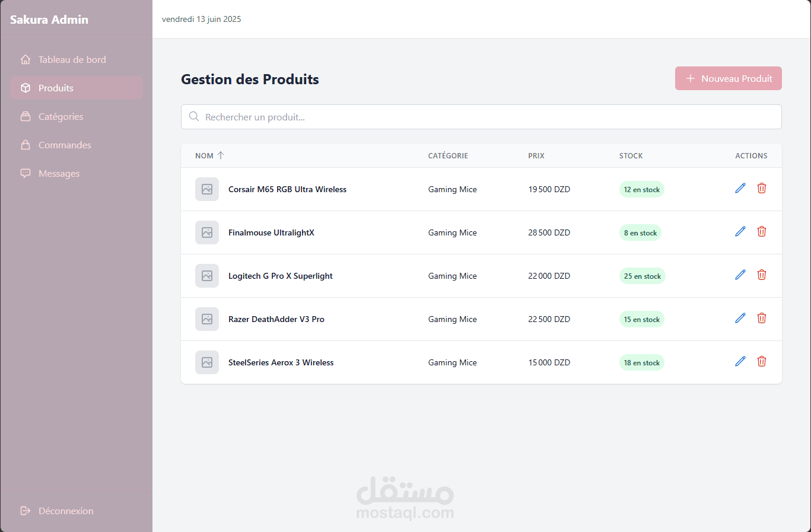The width and height of the screenshot is (811, 532).
Task: Click the 12 en stock badge
Action: [x=642, y=189]
